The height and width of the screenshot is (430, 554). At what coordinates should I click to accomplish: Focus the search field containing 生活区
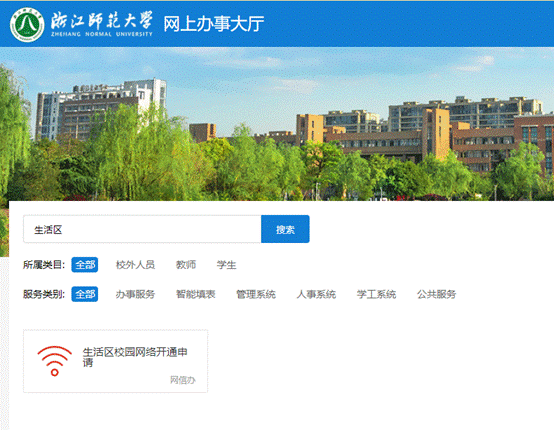coord(142,229)
